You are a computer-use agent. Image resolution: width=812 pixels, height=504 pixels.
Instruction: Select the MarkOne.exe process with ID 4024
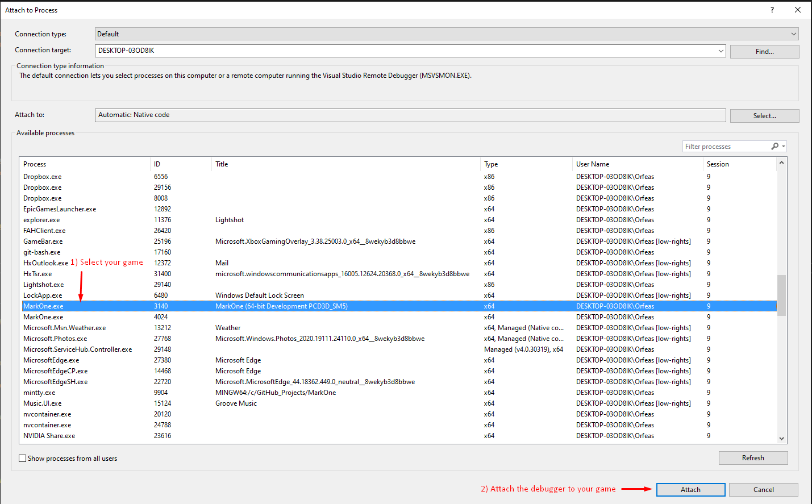click(x=43, y=317)
